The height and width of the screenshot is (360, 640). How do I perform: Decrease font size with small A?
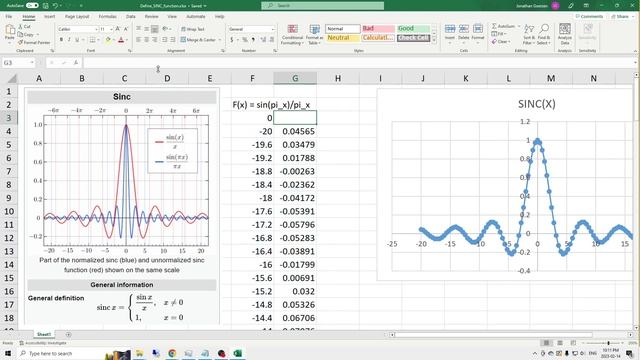tap(126, 29)
